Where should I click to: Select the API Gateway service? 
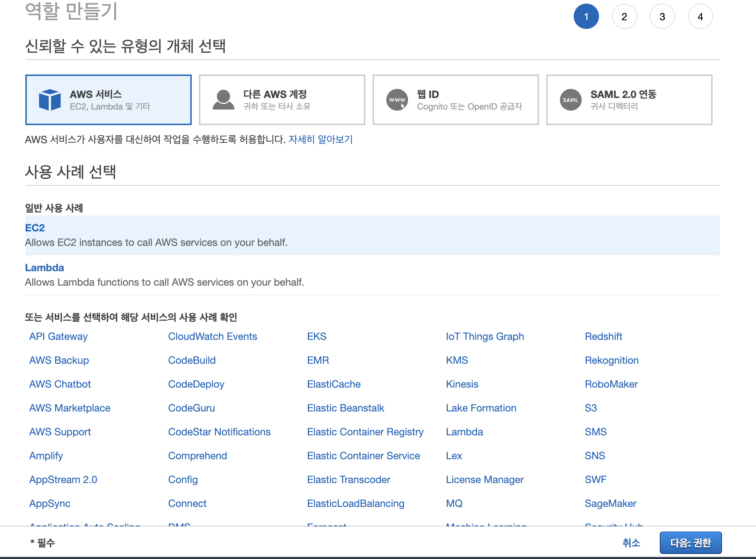(x=58, y=336)
